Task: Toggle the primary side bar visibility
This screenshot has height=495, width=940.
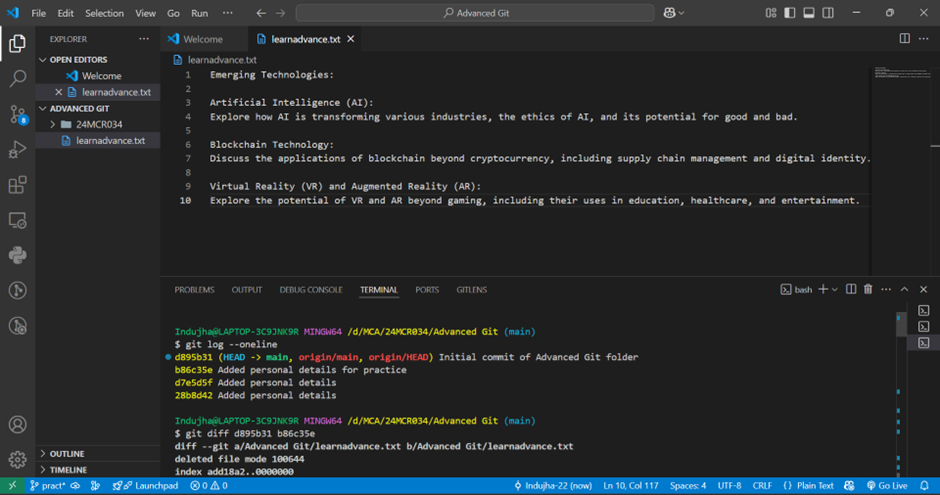Action: [x=790, y=13]
